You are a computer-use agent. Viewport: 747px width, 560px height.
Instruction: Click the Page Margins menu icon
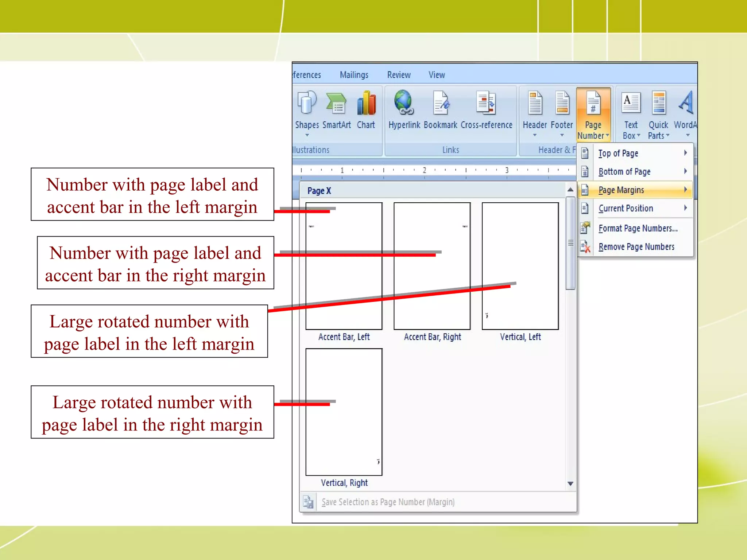tap(585, 190)
